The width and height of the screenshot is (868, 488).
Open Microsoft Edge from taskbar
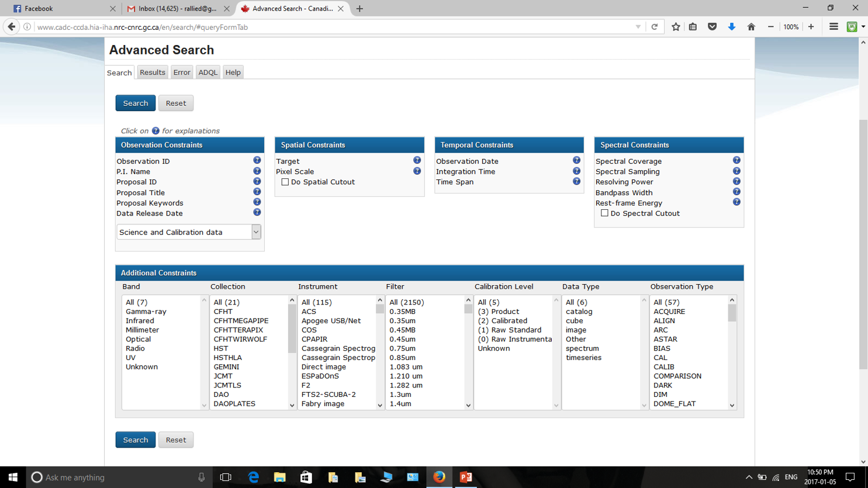pyautogui.click(x=253, y=477)
